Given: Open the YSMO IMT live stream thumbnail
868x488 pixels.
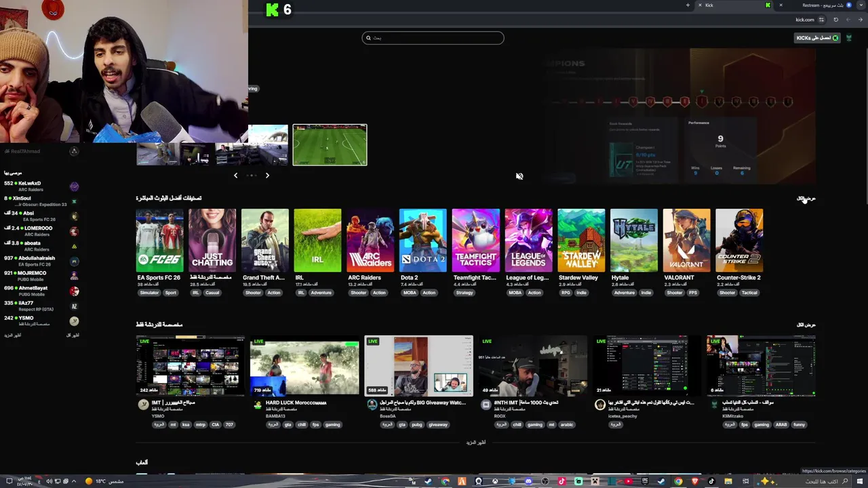Looking at the screenshot, I should click(x=191, y=365).
